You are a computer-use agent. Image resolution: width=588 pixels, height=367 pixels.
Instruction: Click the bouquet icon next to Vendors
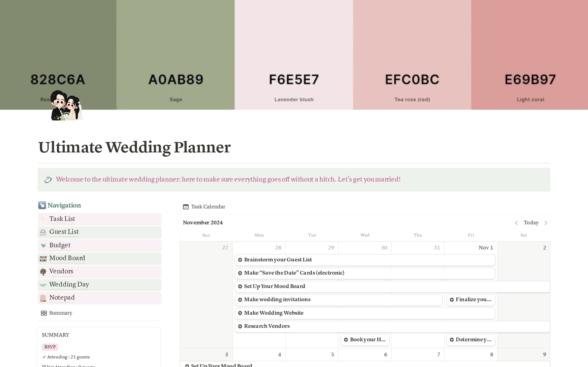43,272
